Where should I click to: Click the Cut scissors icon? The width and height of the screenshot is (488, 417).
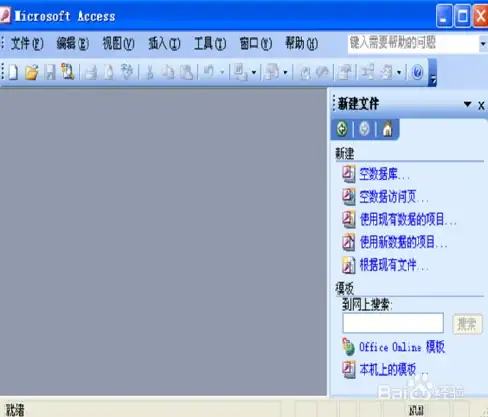click(x=150, y=72)
